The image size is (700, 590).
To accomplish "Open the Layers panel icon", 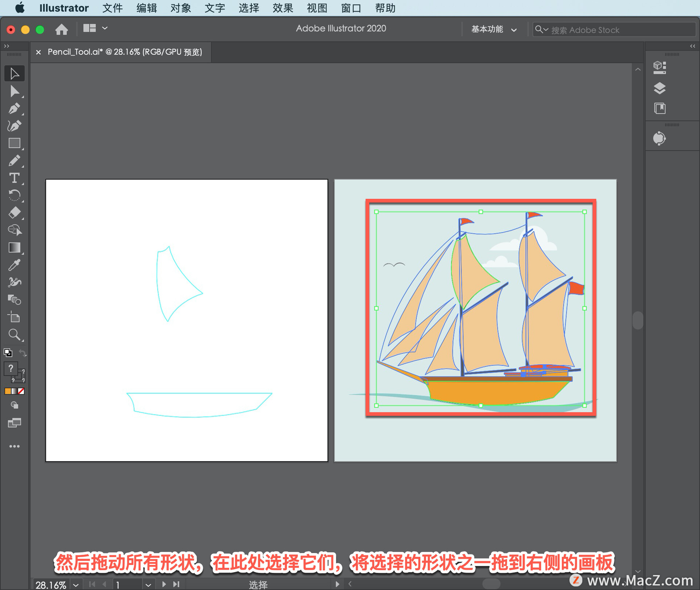I will 660,88.
